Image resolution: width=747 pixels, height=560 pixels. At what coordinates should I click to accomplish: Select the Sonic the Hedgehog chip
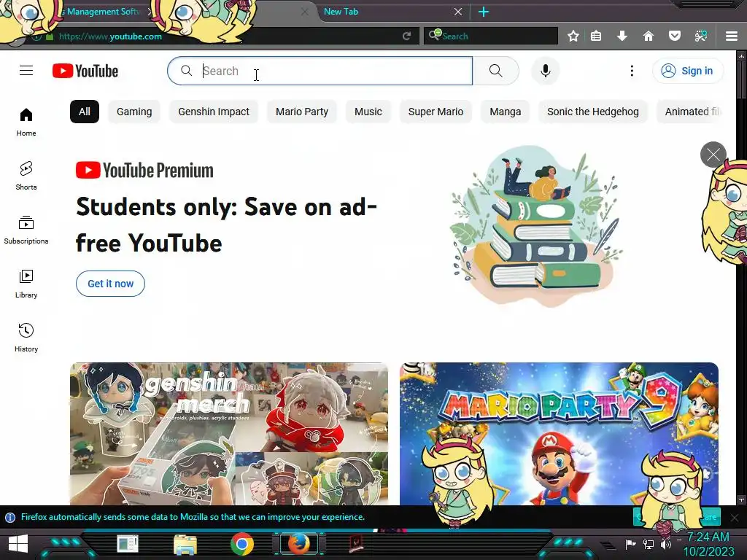pyautogui.click(x=592, y=112)
